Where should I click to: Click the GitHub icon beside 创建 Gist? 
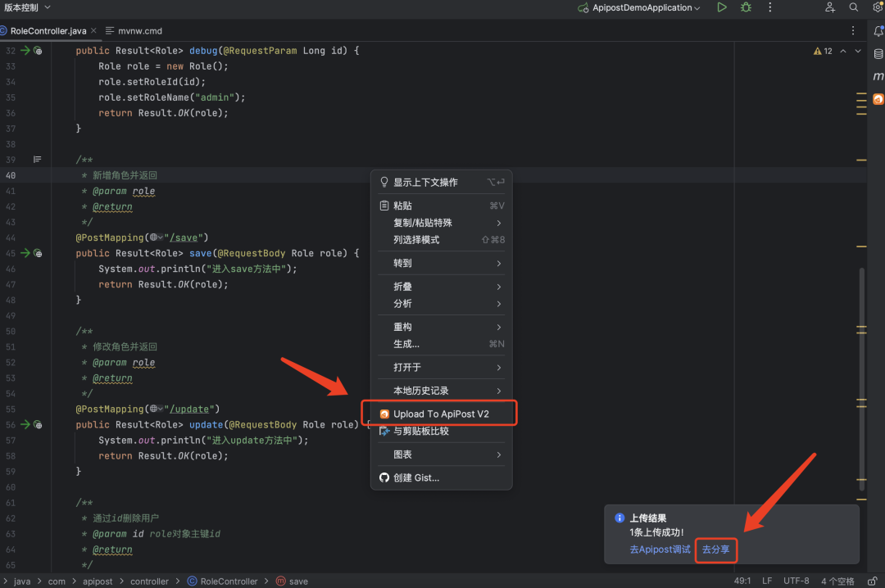tap(384, 477)
